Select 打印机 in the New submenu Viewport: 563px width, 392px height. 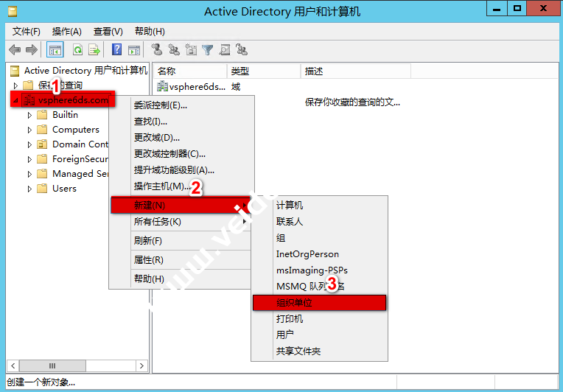pos(320,319)
